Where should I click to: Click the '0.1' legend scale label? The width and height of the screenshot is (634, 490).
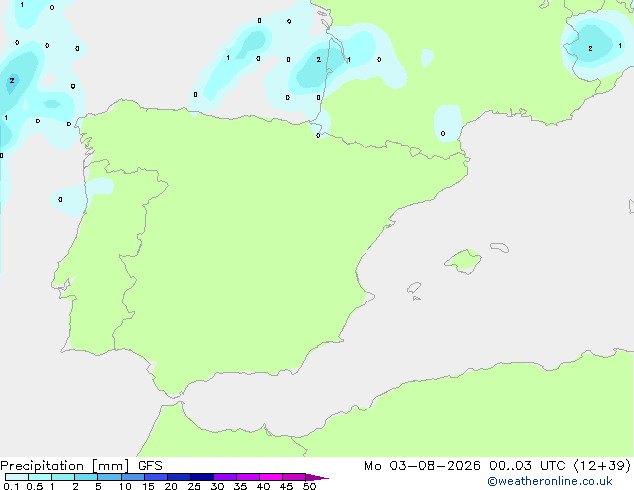coord(11,486)
